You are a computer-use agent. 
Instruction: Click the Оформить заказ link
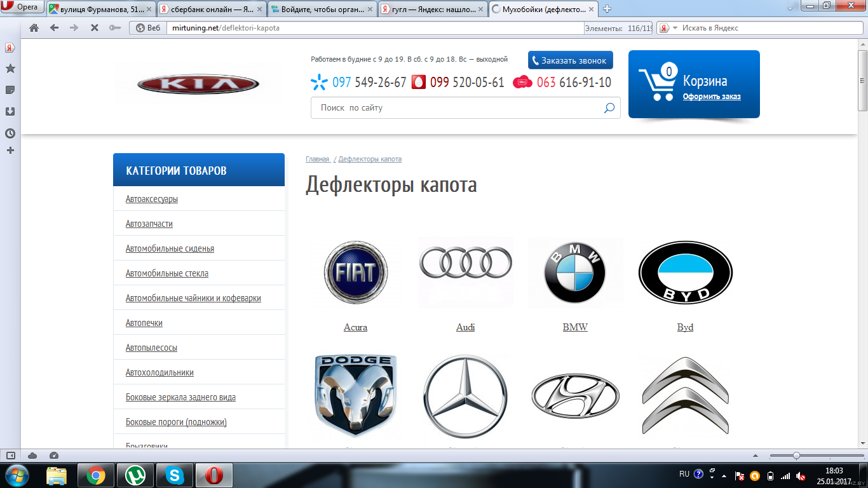click(x=712, y=97)
